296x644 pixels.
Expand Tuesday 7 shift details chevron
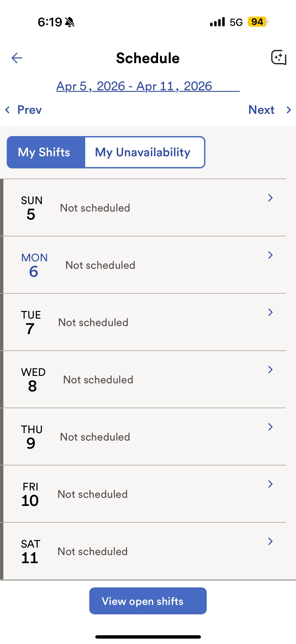[x=270, y=312]
